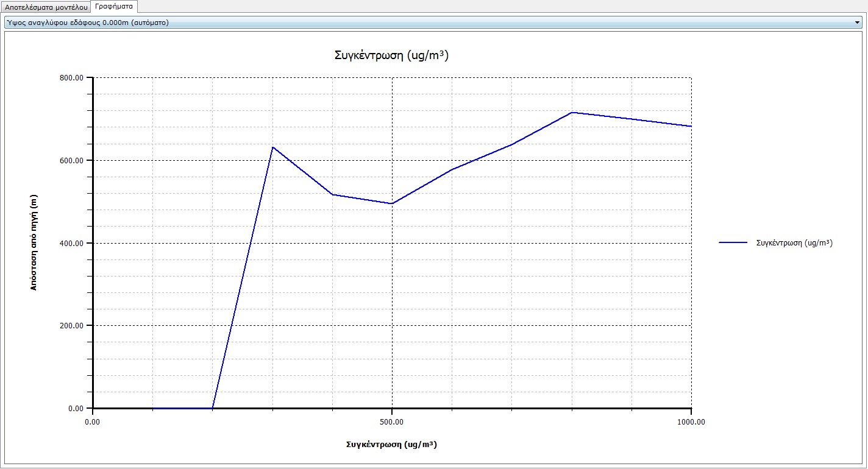Click the curve's right endpoint at 1000.00

[691, 126]
